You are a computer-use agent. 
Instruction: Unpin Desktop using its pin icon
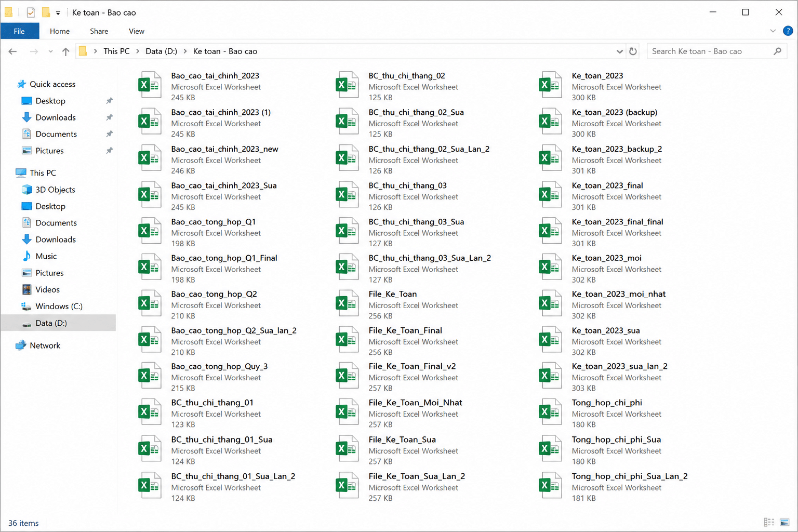pos(109,101)
